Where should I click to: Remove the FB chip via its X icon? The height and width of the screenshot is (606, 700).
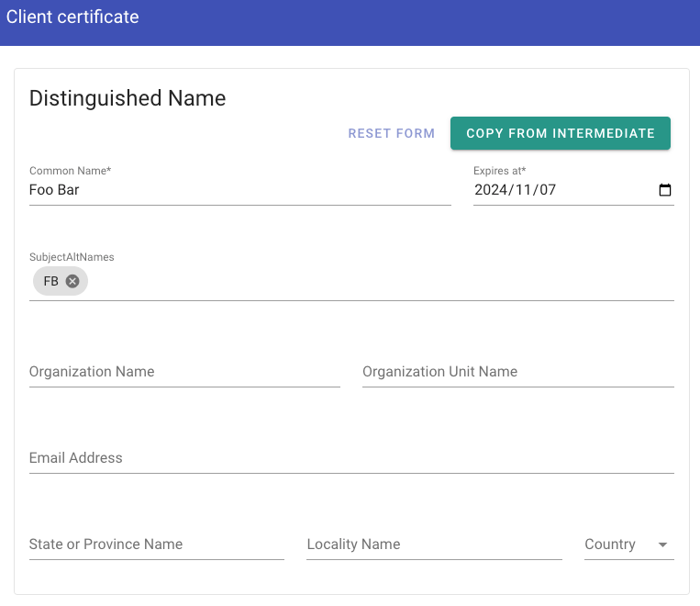pos(72,281)
